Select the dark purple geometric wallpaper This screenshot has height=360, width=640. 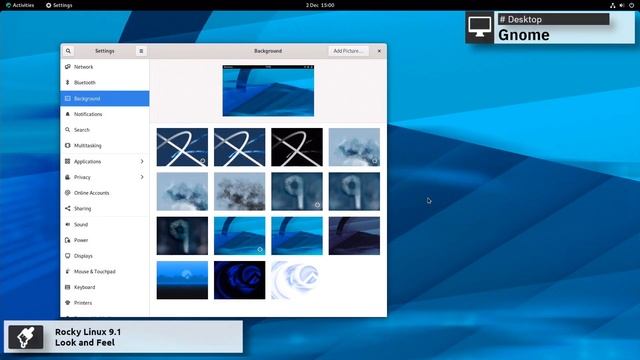354,236
